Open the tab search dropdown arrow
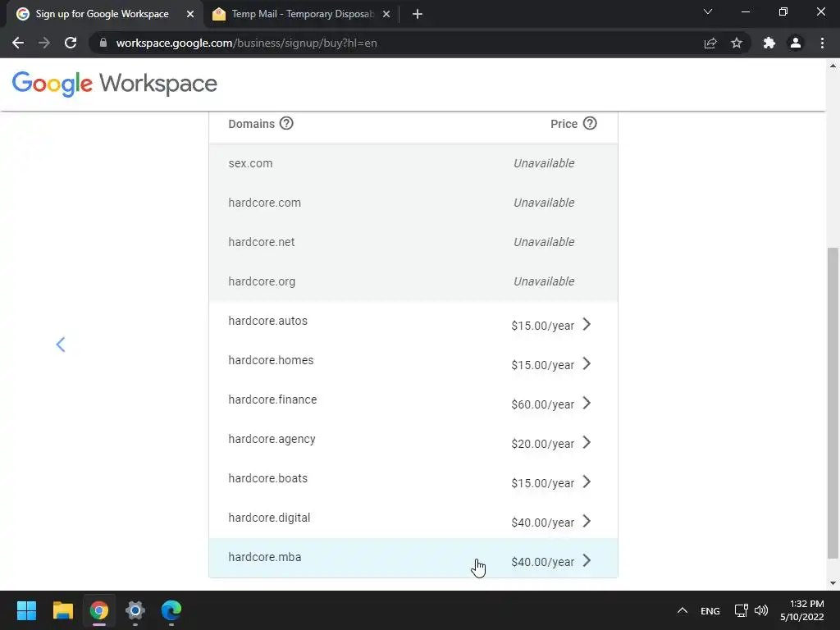840x630 pixels. (708, 11)
